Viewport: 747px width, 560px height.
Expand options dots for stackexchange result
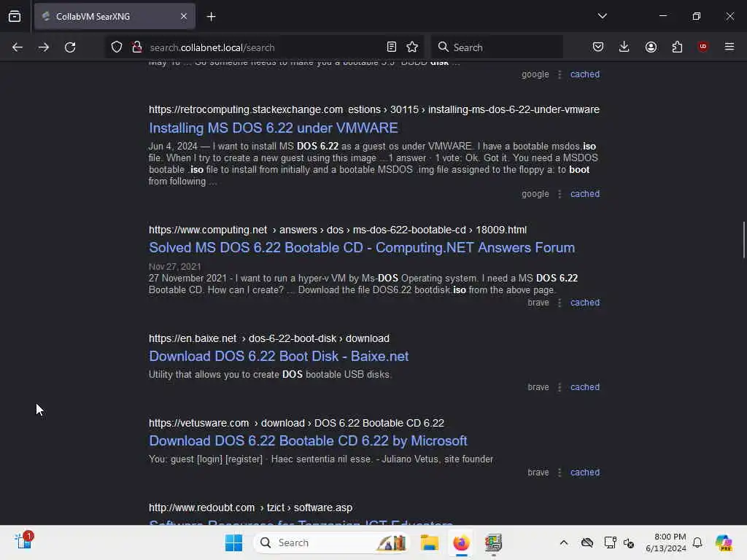(x=560, y=194)
